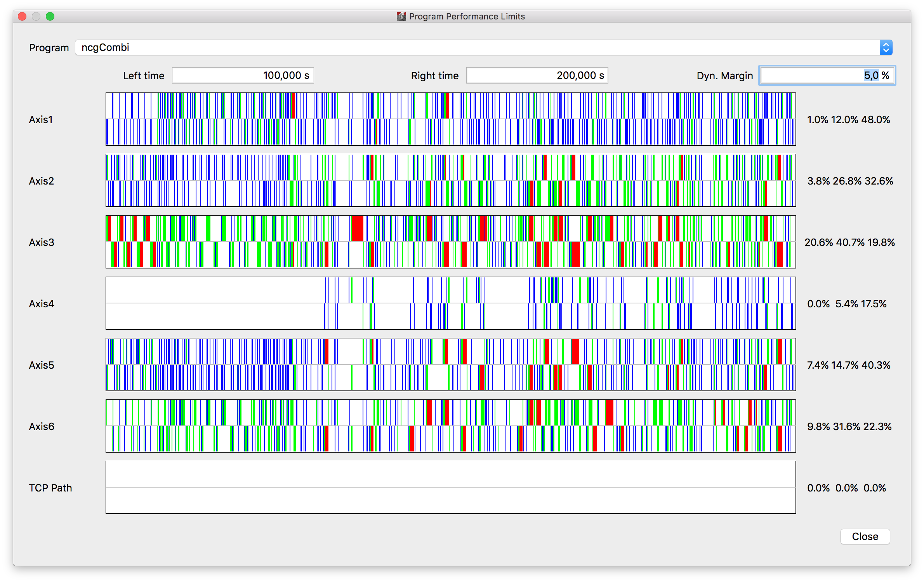Click the Axis1 performance limit chart

point(450,119)
